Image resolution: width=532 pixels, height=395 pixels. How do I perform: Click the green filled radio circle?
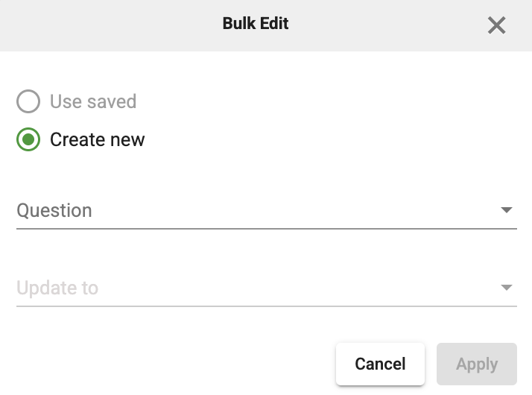pyautogui.click(x=28, y=139)
